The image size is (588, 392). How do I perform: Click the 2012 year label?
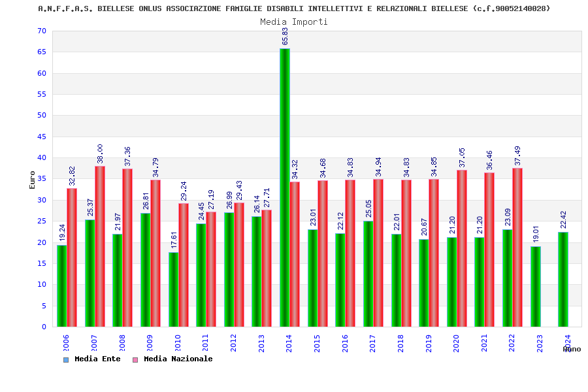point(233,343)
